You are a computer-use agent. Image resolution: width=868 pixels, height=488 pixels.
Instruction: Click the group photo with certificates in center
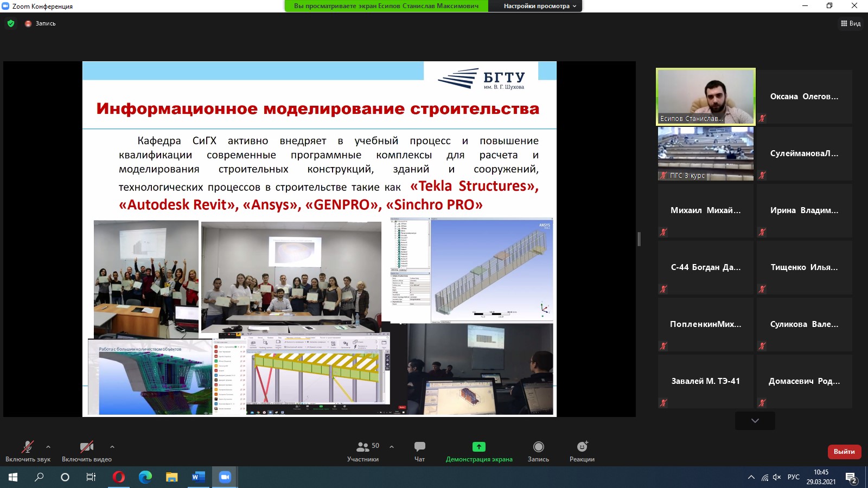(291, 277)
